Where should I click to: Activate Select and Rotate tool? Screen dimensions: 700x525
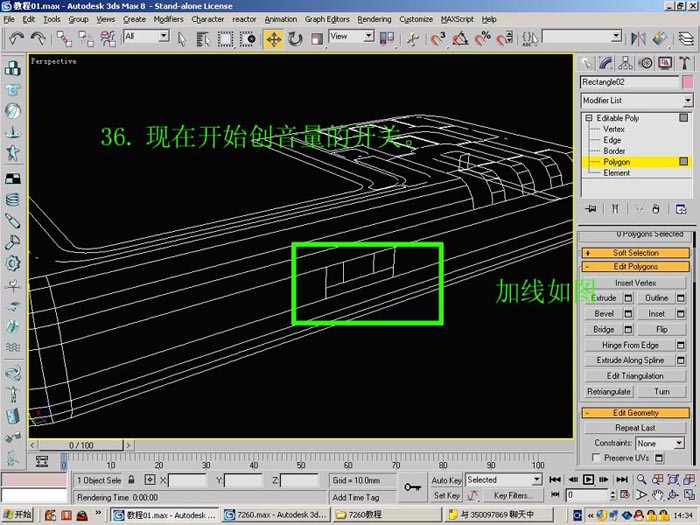coord(295,39)
